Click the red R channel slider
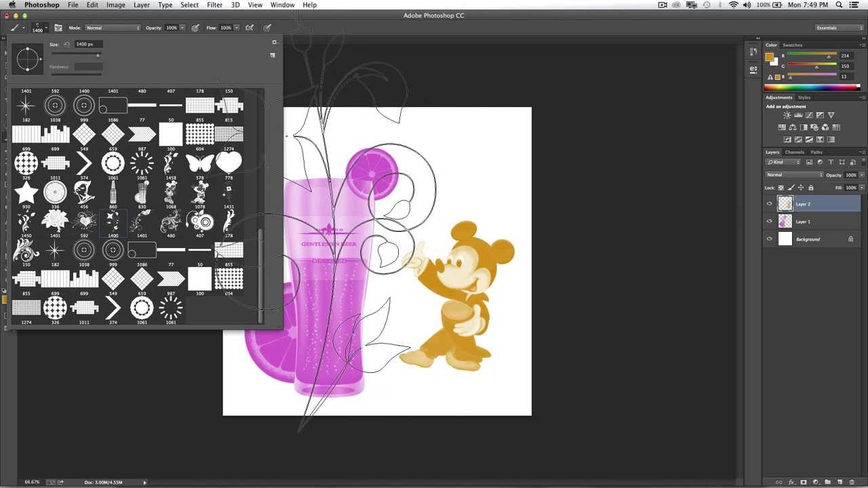Image resolution: width=868 pixels, height=488 pixels. (811, 56)
